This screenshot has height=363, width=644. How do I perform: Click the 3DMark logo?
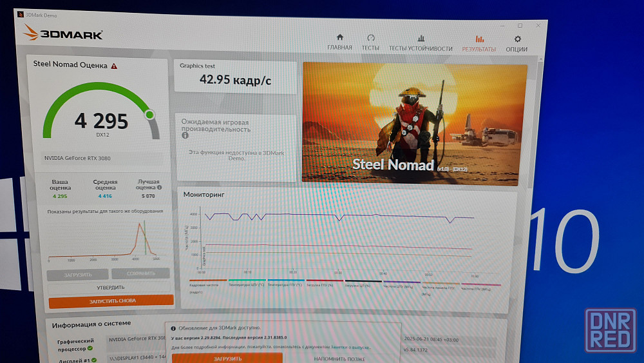pos(63,33)
